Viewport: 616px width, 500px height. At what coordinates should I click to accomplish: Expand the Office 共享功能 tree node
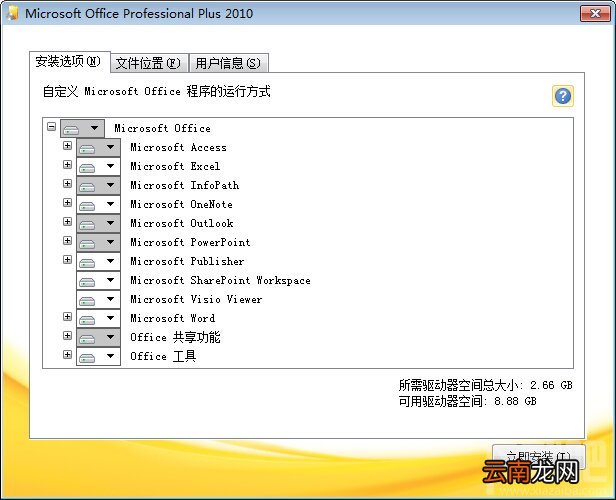tap(68, 335)
